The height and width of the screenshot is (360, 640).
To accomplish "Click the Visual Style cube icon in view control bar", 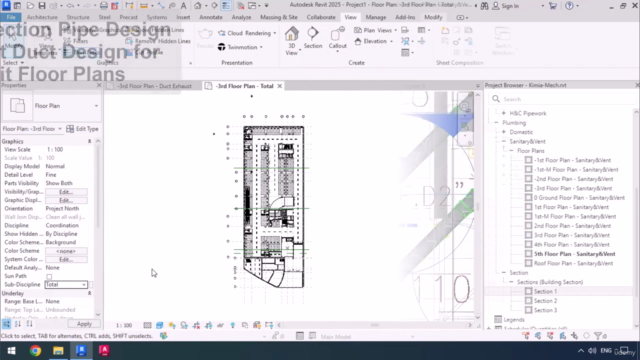I will pyautogui.click(x=160, y=325).
